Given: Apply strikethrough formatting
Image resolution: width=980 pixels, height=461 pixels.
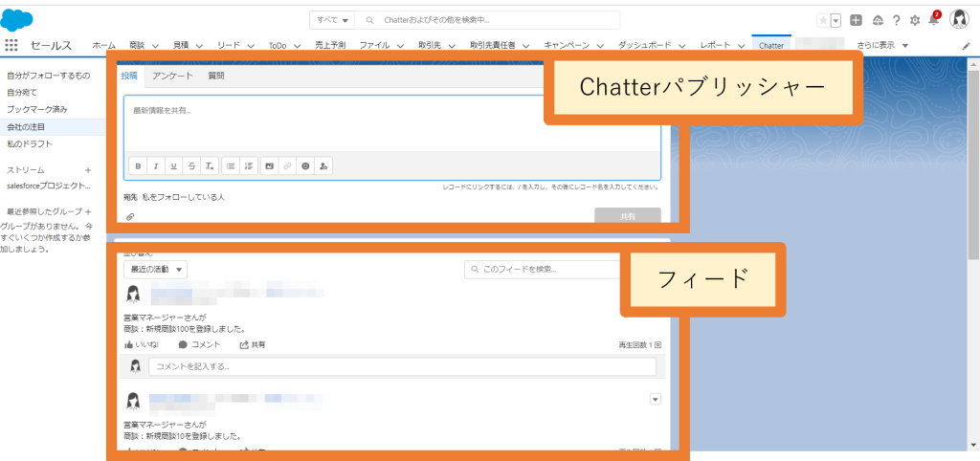Looking at the screenshot, I should pyautogui.click(x=191, y=166).
